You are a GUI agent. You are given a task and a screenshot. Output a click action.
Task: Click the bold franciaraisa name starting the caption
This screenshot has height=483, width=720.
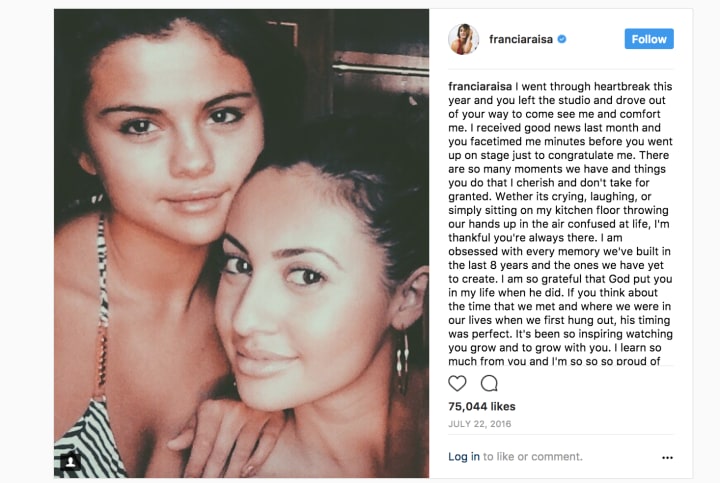point(480,86)
